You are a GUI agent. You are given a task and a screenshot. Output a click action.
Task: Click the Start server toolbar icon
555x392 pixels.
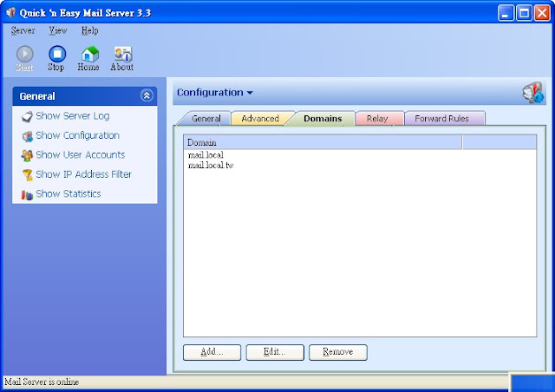pos(25,54)
